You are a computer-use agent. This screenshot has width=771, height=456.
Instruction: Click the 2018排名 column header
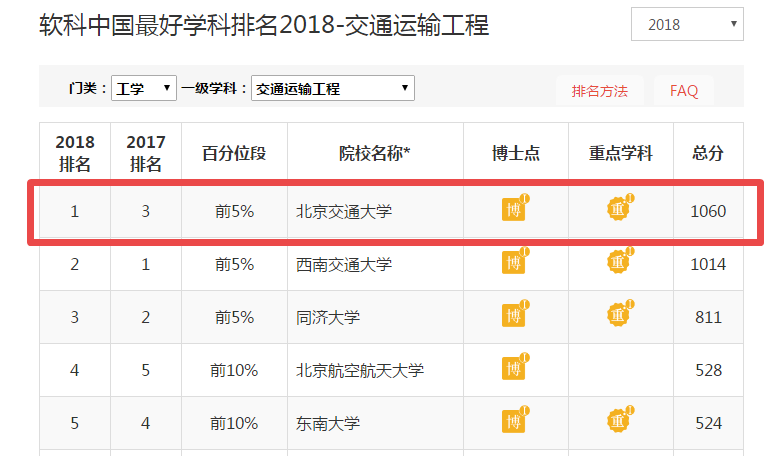tap(75, 152)
